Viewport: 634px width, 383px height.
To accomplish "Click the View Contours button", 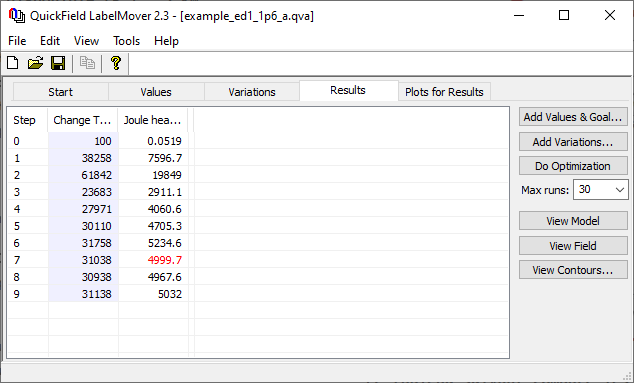I will (573, 270).
